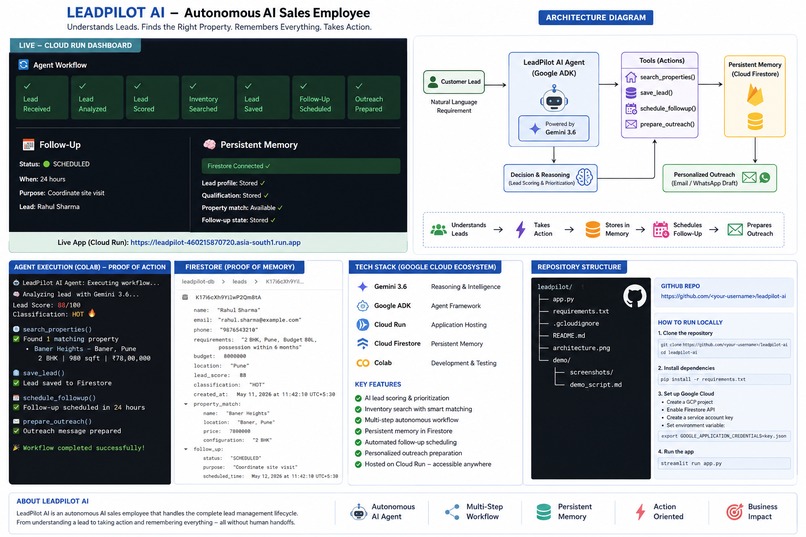
Task: Click the calendar icon beside Follow-Up heading
Action: tap(28, 145)
